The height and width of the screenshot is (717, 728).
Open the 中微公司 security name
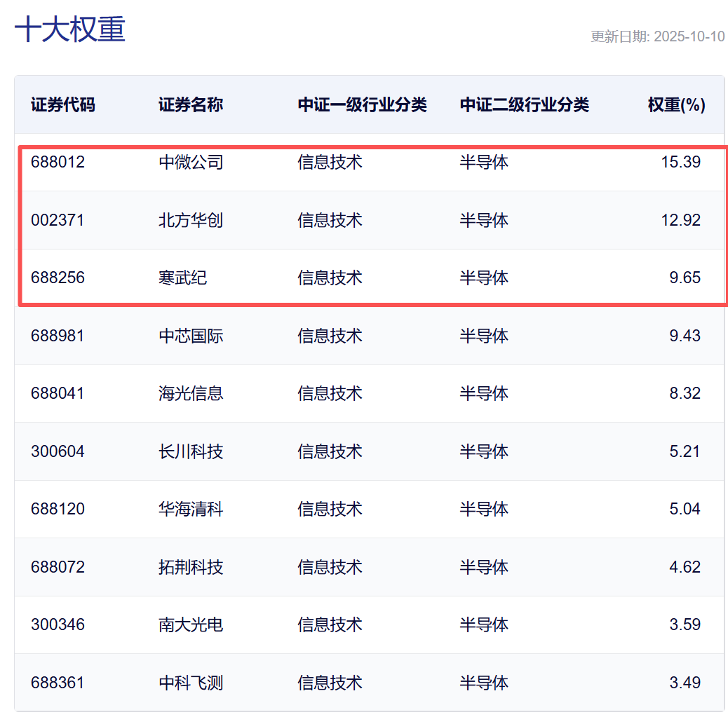(x=191, y=163)
